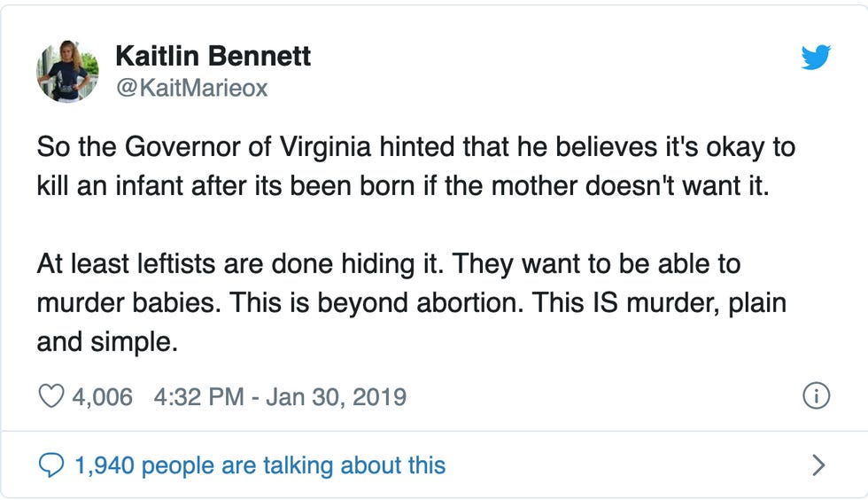Open the tweet info circle icon
Screen dimensions: 868x500
click(x=815, y=395)
